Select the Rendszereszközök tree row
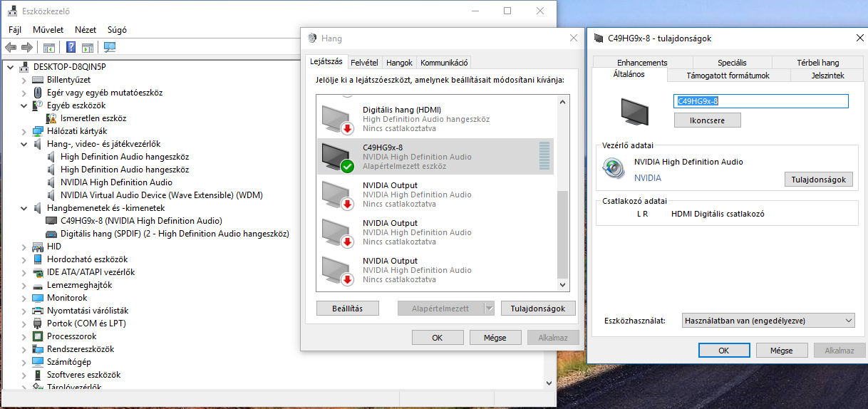868x409 pixels. click(81, 349)
